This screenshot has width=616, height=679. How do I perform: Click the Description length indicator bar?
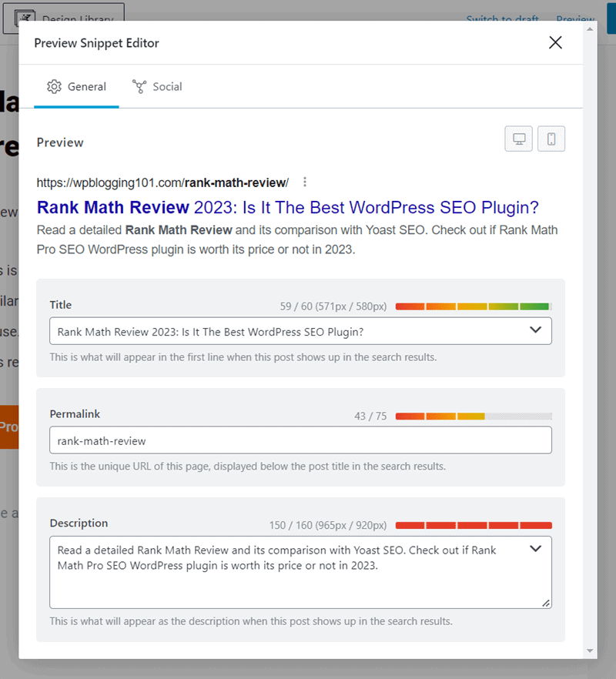[474, 525]
